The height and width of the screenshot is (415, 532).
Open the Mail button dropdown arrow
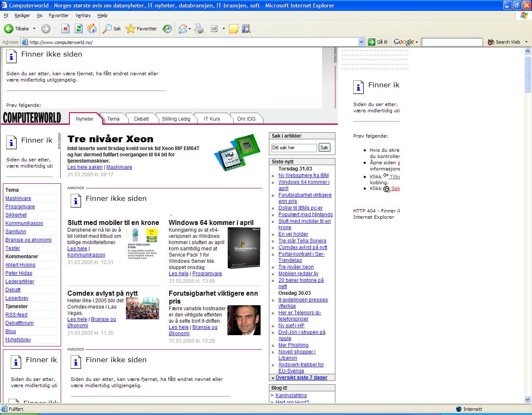pos(190,29)
